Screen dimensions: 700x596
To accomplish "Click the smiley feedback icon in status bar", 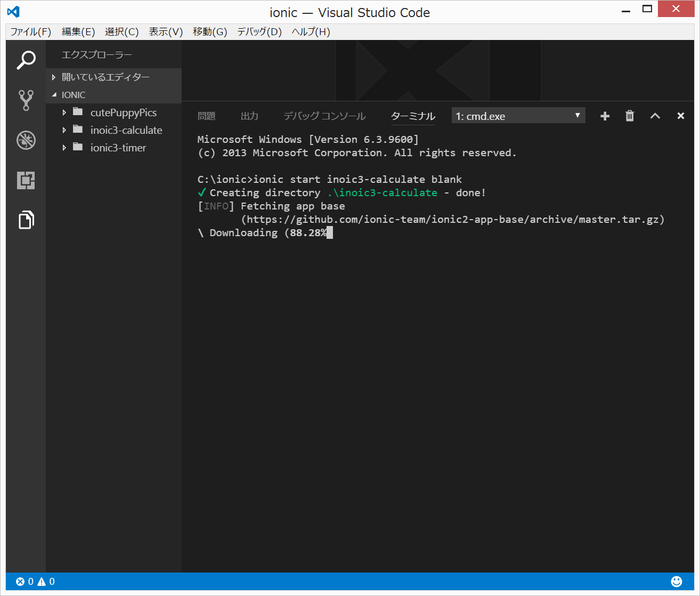I will click(676, 582).
